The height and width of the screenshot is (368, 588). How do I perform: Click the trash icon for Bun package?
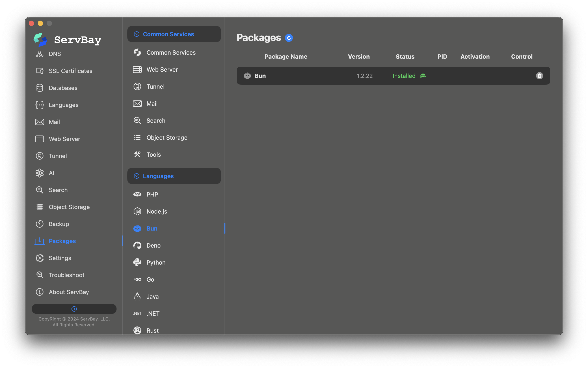click(539, 76)
